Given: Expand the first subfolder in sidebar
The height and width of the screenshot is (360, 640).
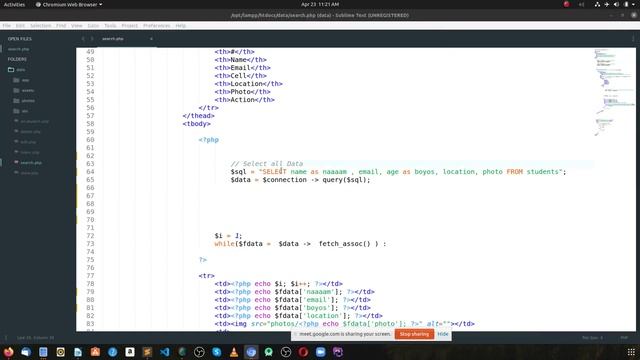Looking at the screenshot, I should click(x=16, y=80).
